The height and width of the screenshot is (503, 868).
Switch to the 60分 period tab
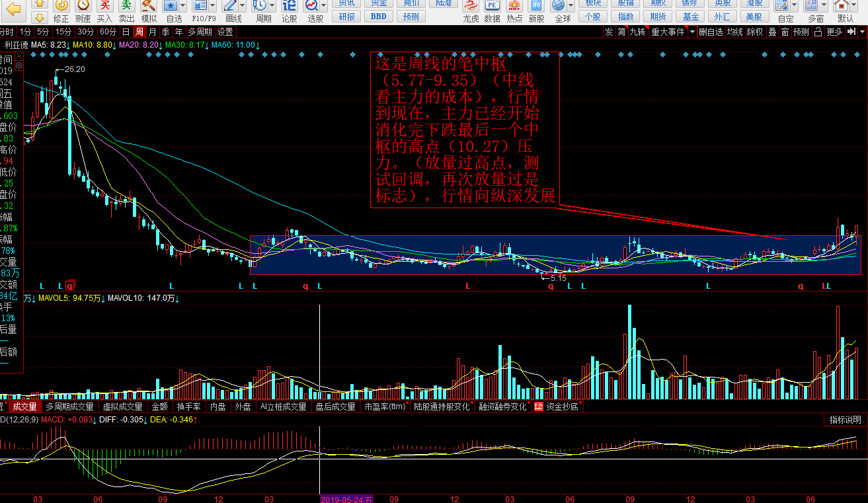108,32
